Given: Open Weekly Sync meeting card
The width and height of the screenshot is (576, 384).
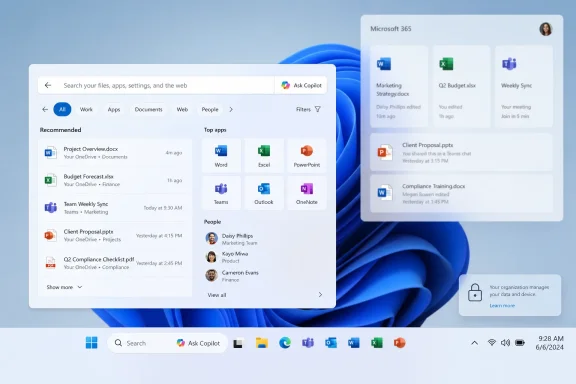Looking at the screenshot, I should point(523,87).
